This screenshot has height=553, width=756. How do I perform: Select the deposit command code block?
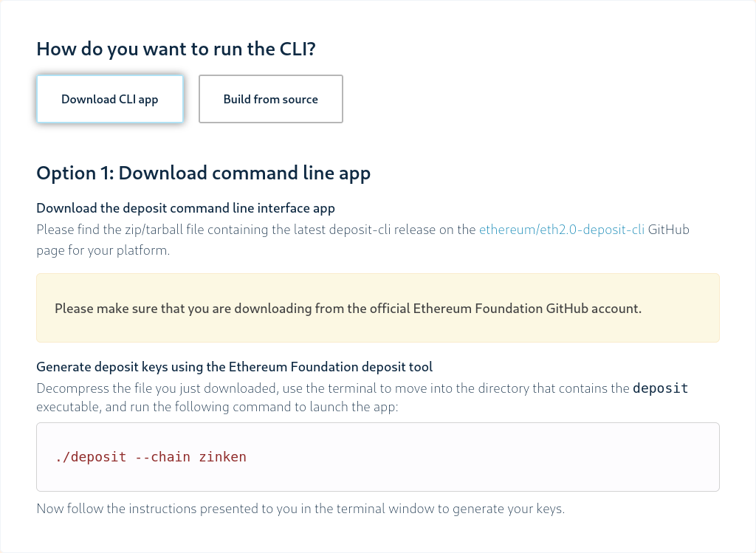click(378, 456)
